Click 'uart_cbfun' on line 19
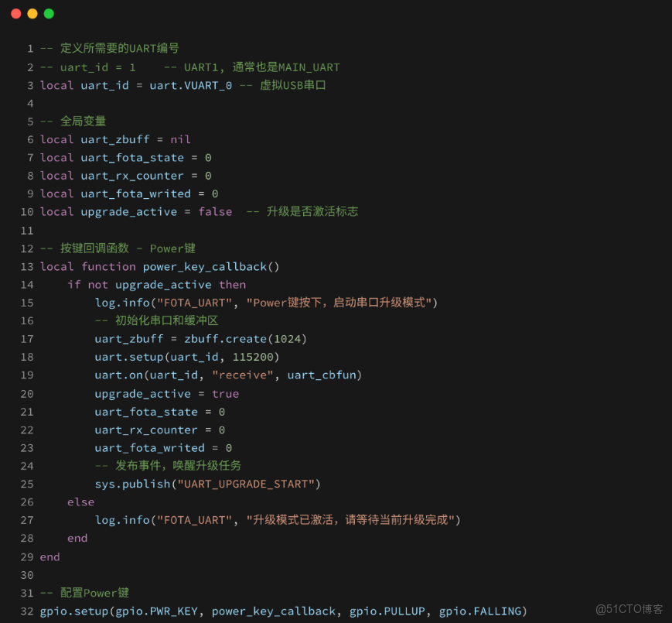The height and width of the screenshot is (623, 672). coord(322,375)
